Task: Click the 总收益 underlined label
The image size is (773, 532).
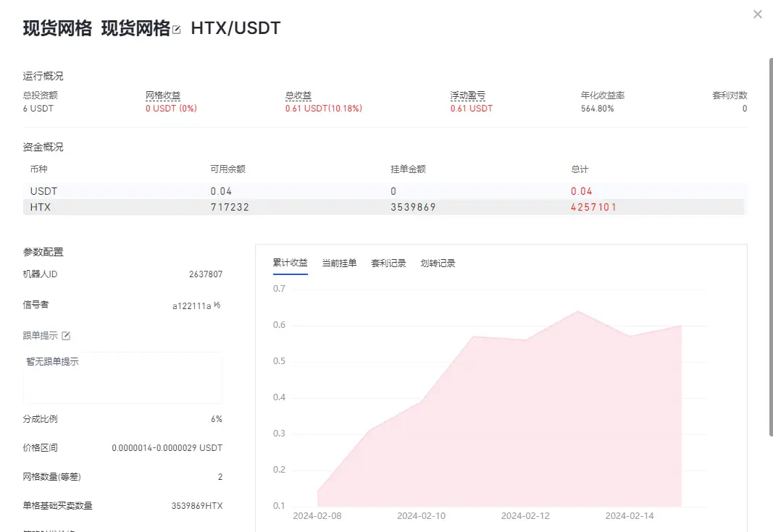Action: pos(298,95)
